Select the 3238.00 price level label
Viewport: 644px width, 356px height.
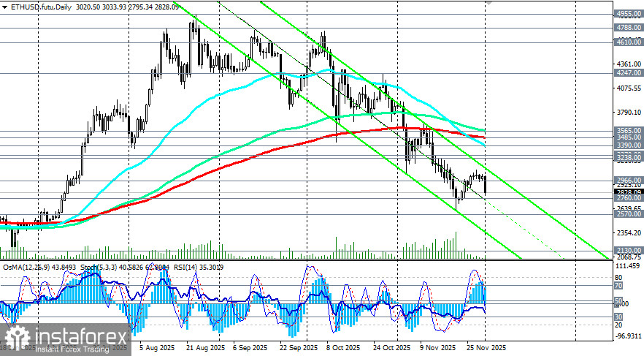[x=629, y=157]
